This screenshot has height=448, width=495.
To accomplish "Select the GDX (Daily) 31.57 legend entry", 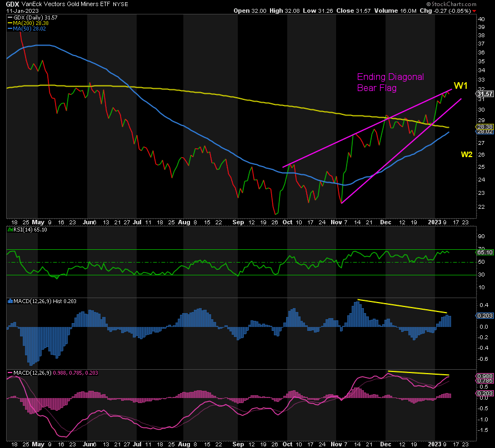I will pyautogui.click(x=33, y=18).
